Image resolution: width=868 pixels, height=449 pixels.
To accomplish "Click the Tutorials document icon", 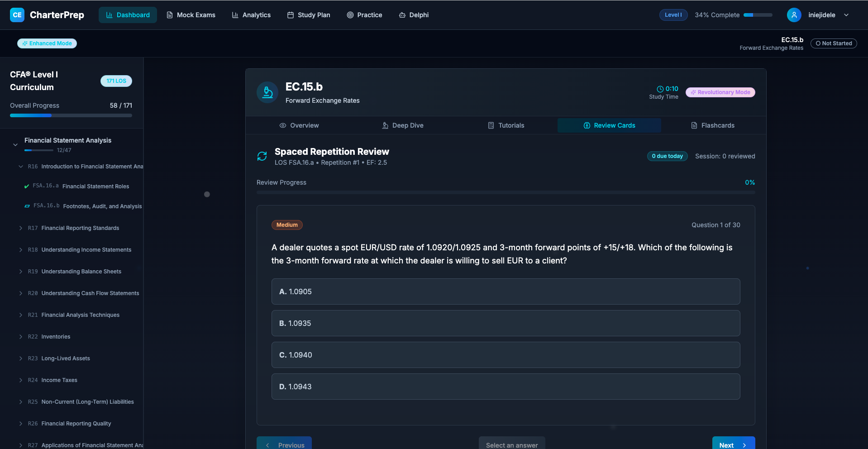I will pos(491,125).
